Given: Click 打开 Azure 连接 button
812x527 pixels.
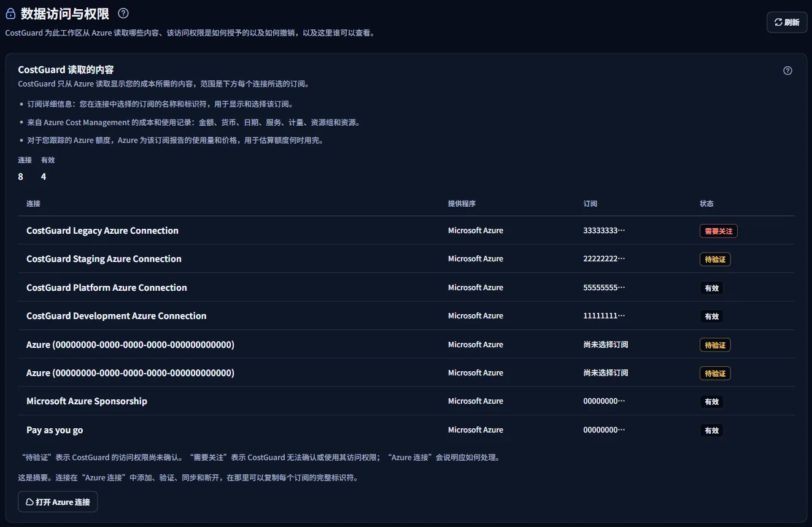Looking at the screenshot, I should pyautogui.click(x=58, y=502).
